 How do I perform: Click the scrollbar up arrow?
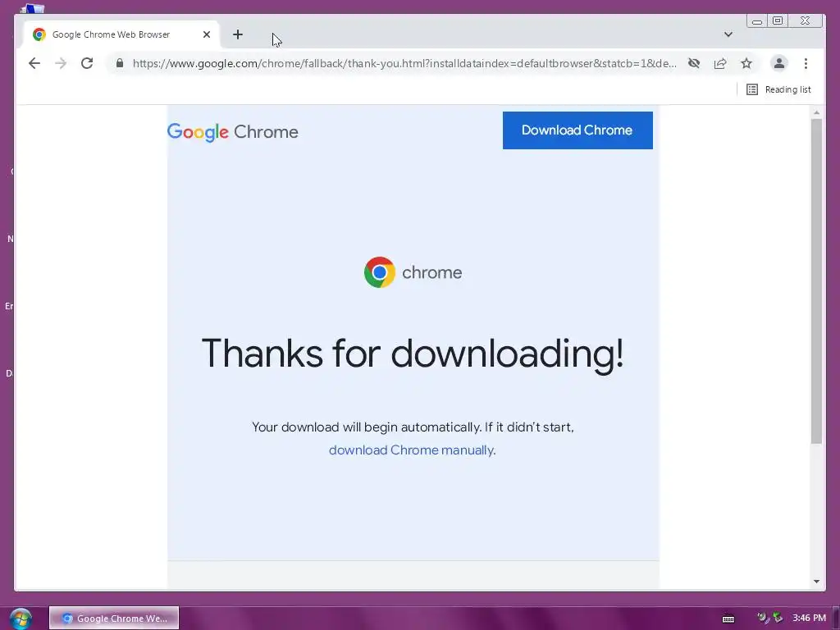pos(816,112)
